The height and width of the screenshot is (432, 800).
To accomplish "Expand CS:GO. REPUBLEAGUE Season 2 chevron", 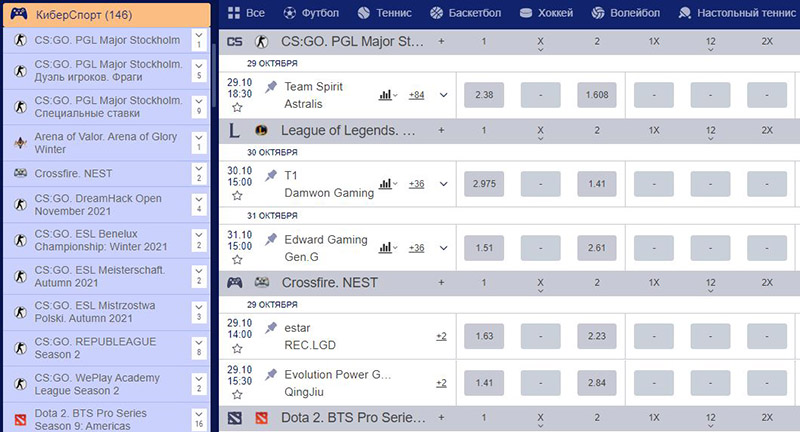I will [199, 347].
